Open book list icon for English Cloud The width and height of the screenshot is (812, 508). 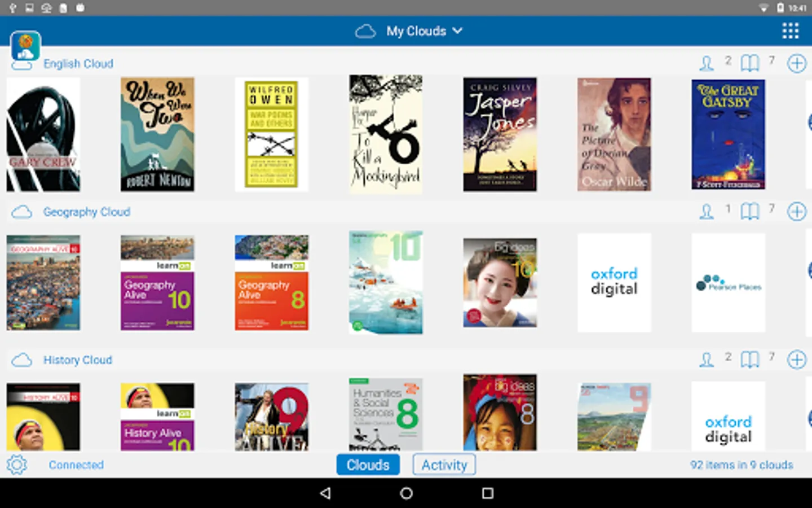point(750,63)
